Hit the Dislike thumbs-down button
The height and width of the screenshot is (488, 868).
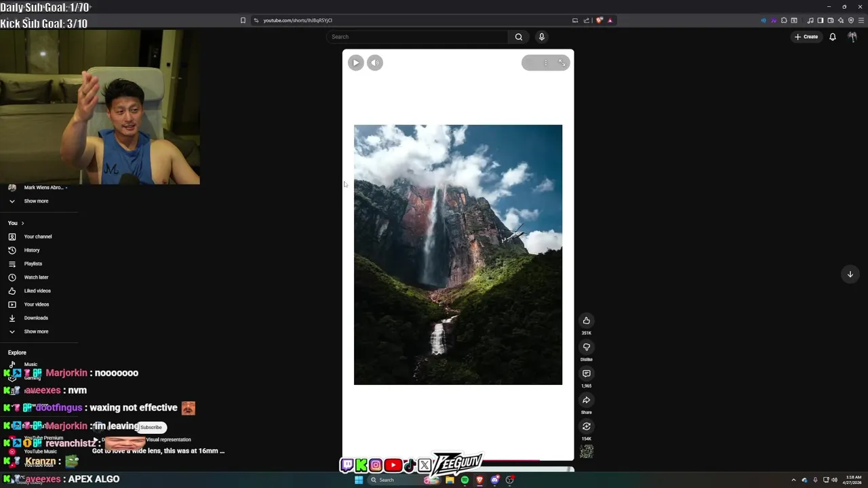click(x=587, y=347)
